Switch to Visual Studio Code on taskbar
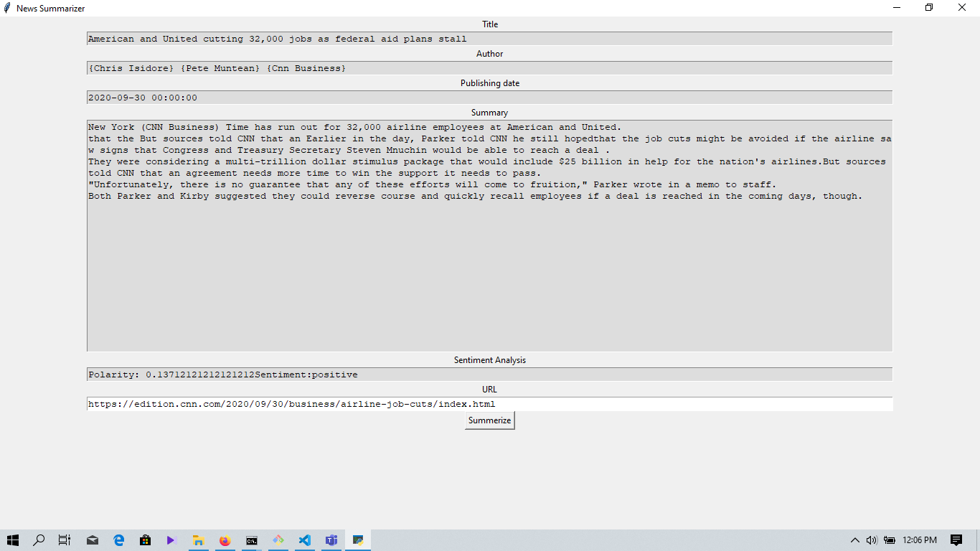980x551 pixels. click(x=305, y=540)
